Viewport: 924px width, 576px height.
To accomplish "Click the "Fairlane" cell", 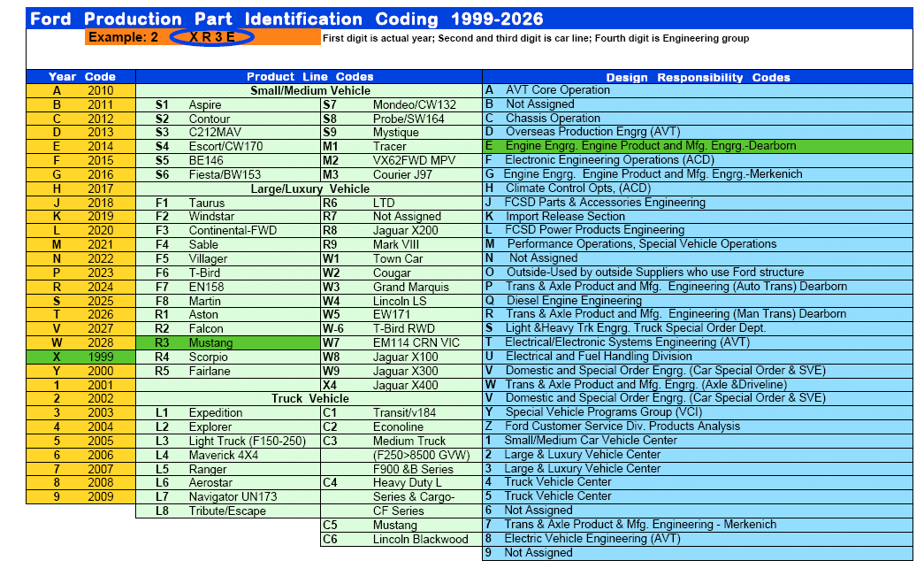I will (210, 371).
